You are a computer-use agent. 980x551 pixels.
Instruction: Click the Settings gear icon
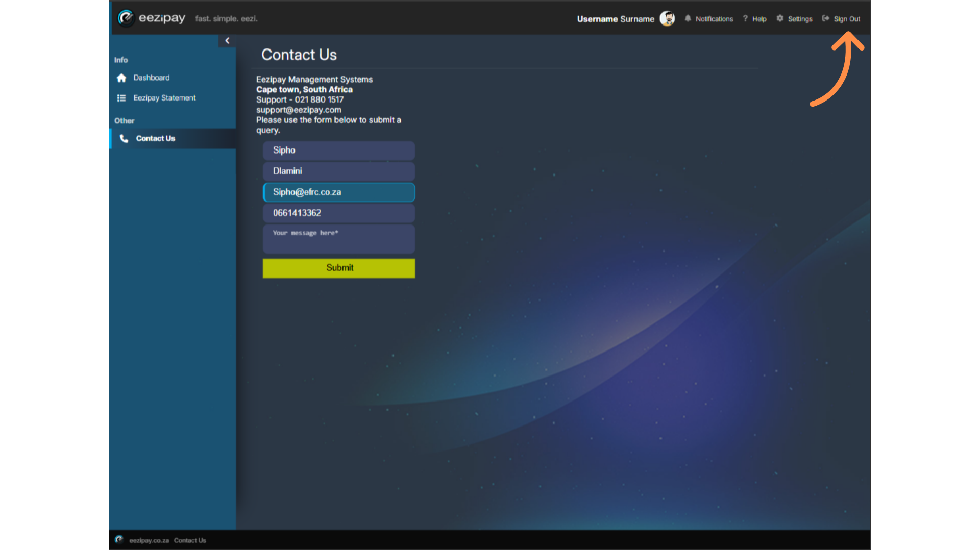[780, 18]
